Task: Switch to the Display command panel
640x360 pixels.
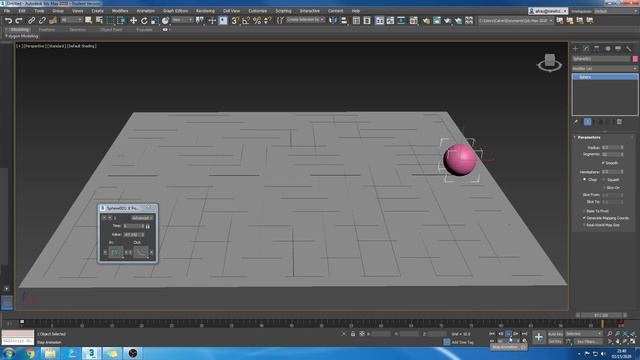Action: tap(618, 49)
